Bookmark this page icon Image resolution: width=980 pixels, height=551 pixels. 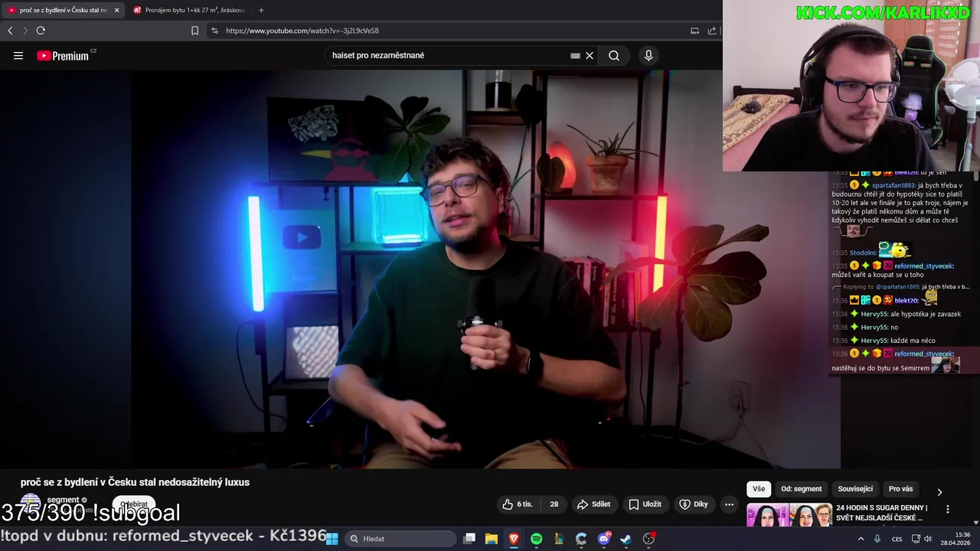pos(194,31)
